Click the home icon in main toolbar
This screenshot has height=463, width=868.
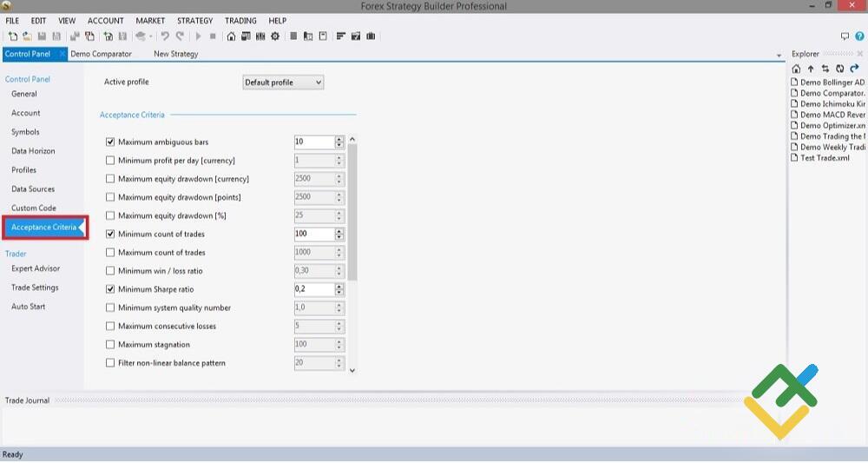[231, 36]
